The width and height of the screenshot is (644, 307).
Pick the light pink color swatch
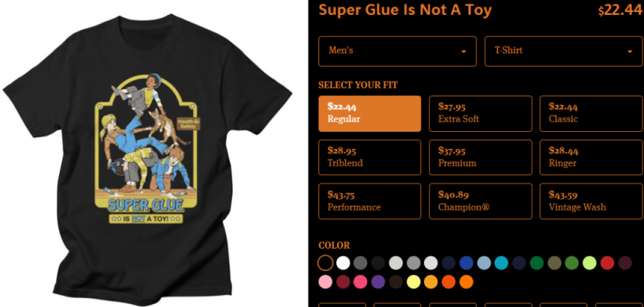click(325, 282)
